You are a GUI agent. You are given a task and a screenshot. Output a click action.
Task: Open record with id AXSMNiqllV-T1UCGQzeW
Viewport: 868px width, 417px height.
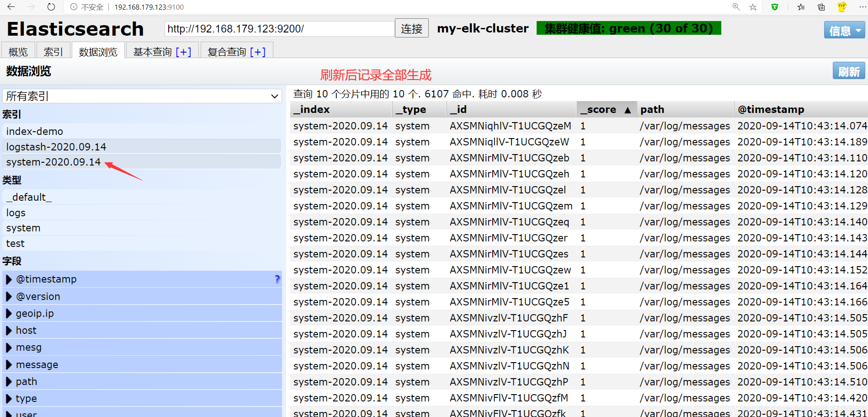pos(509,142)
